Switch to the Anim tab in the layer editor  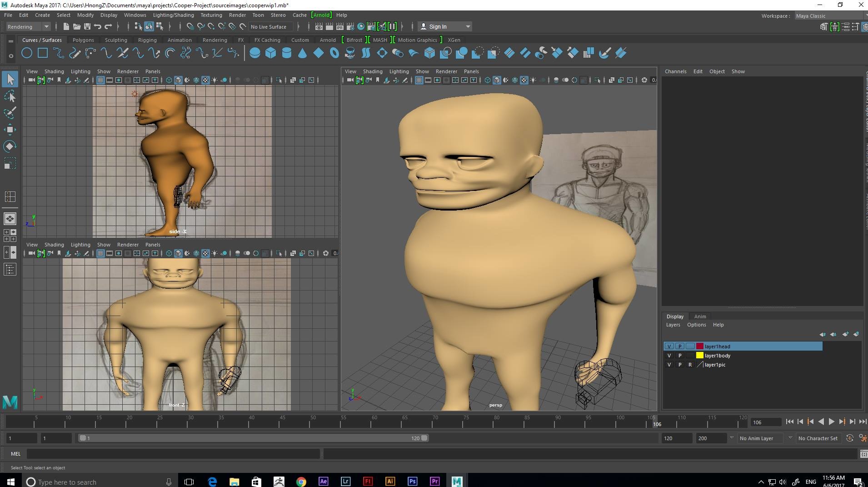click(x=700, y=316)
